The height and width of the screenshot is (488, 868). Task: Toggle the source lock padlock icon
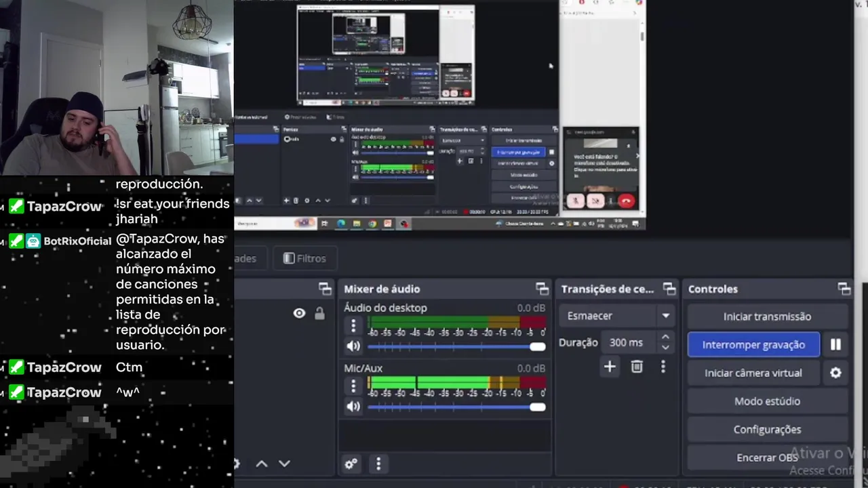point(319,313)
